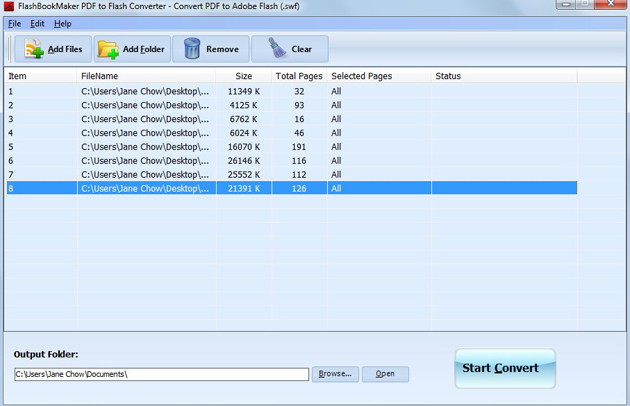The height and width of the screenshot is (406, 630).
Task: Click the Remove trash can icon
Action: (192, 49)
